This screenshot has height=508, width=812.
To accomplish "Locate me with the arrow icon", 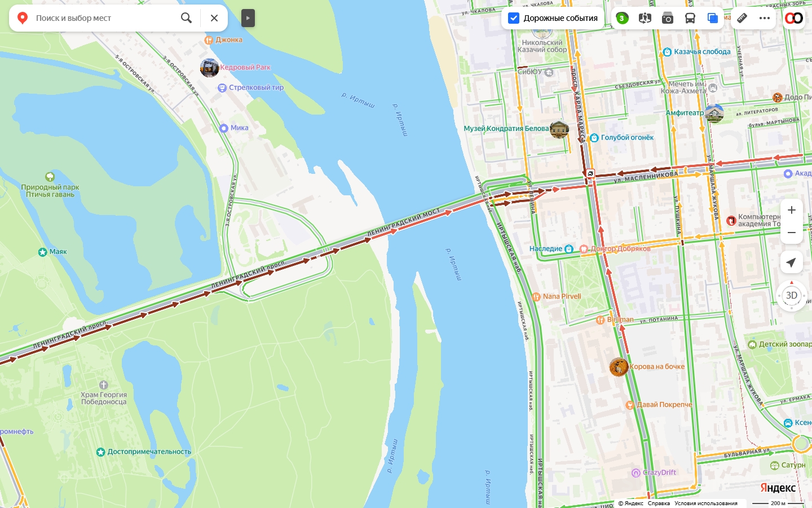I will tap(792, 262).
